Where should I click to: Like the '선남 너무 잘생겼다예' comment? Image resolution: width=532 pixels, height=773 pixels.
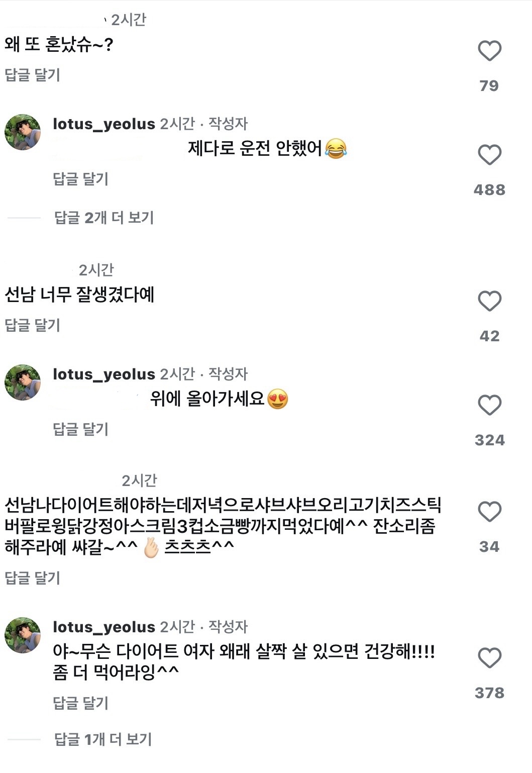[x=489, y=301]
